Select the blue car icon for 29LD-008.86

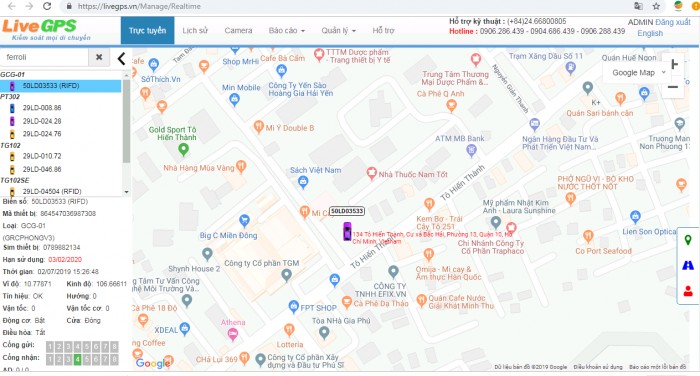click(x=12, y=108)
